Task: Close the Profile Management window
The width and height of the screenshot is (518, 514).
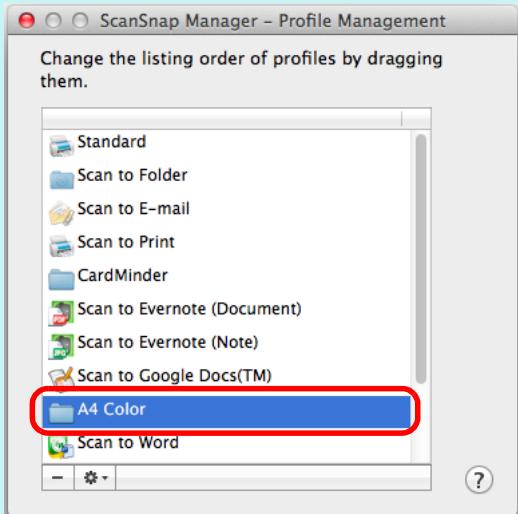Action: coord(27,21)
